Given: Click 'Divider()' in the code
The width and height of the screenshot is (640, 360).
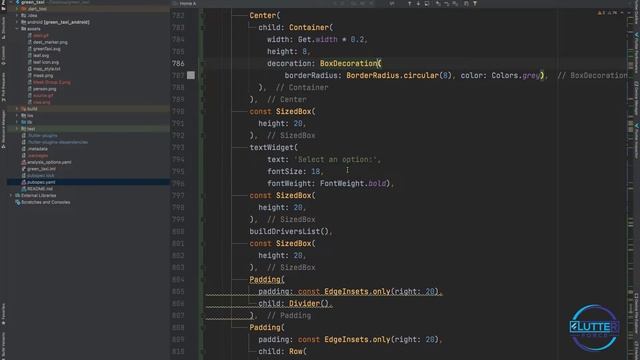Looking at the screenshot, I should pos(309,304).
